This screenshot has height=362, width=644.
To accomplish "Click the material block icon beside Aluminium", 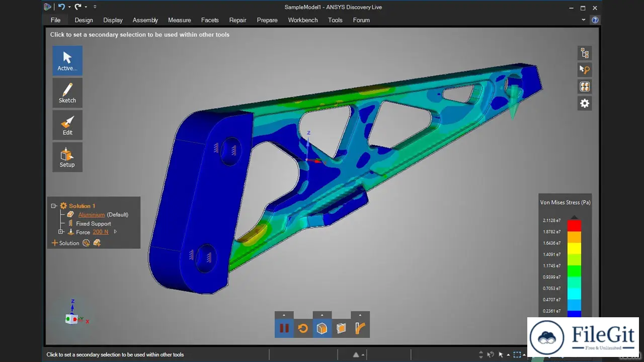I will [70, 215].
